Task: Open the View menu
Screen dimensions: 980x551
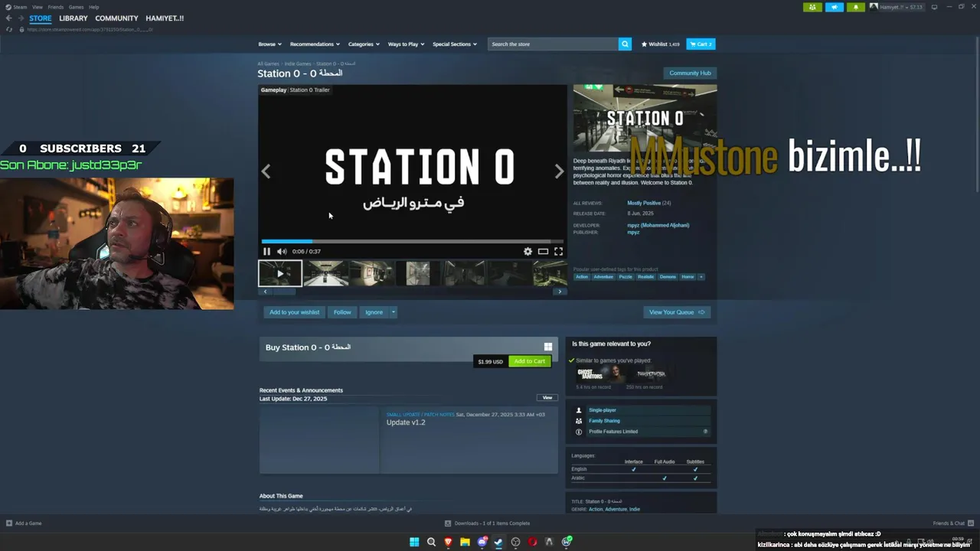Action: click(x=37, y=7)
